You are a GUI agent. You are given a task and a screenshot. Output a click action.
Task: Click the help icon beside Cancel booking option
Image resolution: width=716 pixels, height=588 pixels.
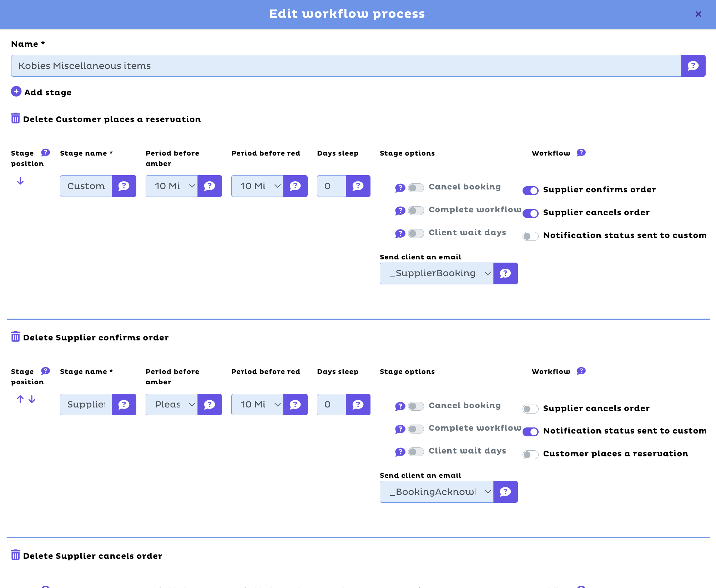400,188
